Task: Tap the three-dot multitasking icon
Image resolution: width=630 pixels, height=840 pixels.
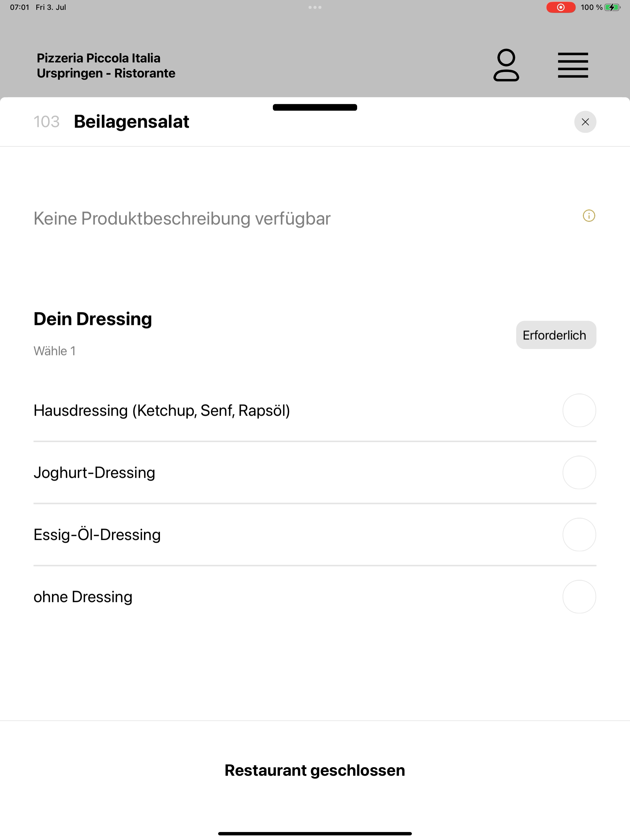Action: click(315, 7)
